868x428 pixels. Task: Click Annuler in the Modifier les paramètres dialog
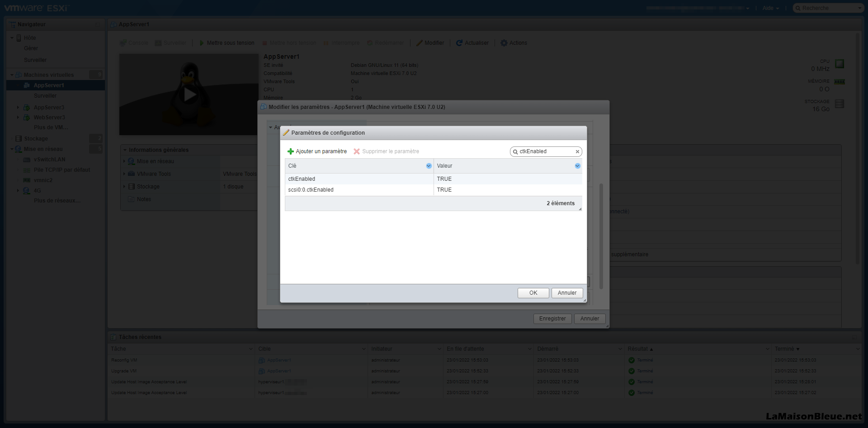(x=590, y=319)
